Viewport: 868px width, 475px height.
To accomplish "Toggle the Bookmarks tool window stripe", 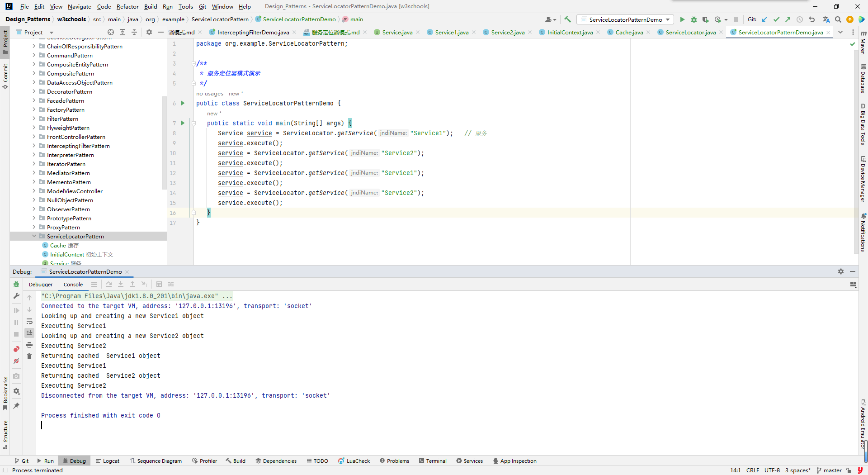I will click(x=5, y=393).
